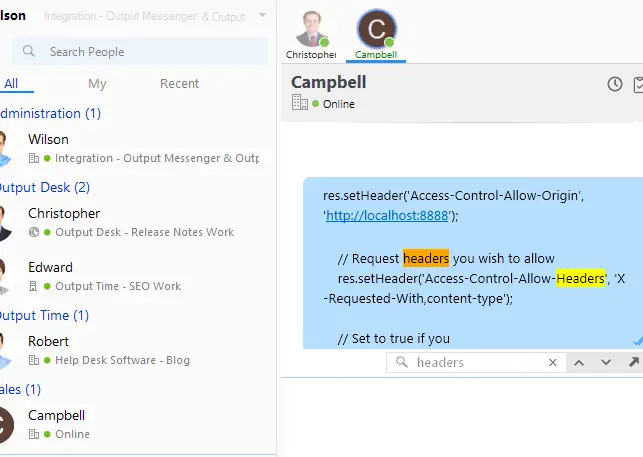Click the search magnifier in Search People
Viewport: 643px width, 457px height.
pos(29,51)
